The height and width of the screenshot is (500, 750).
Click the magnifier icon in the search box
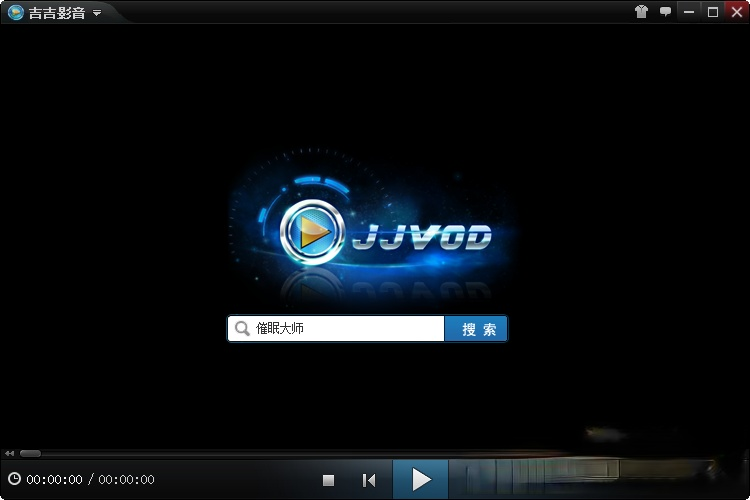tap(243, 329)
